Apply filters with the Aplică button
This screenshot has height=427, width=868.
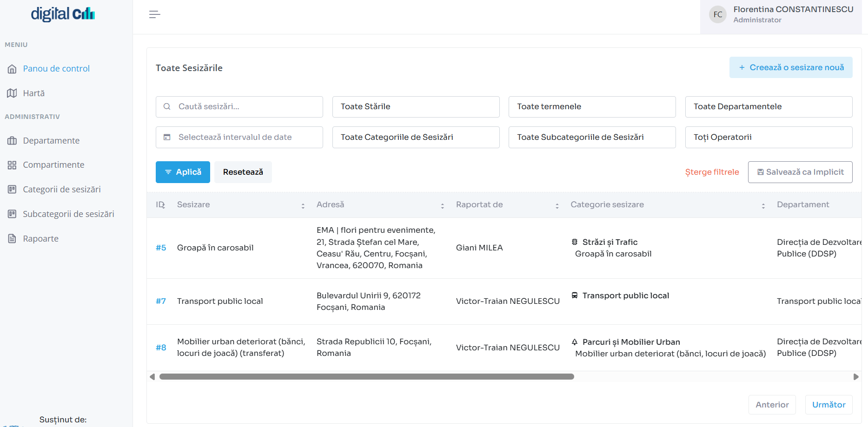click(183, 172)
